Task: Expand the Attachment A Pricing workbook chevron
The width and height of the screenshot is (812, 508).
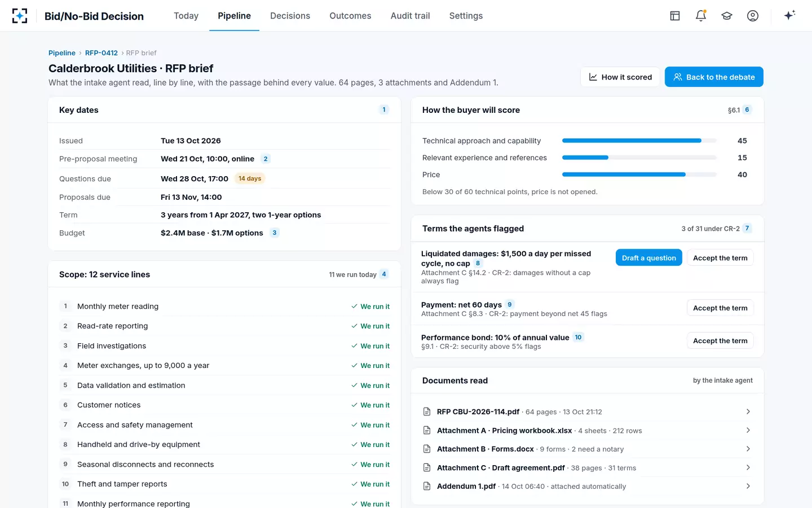Action: (x=748, y=431)
